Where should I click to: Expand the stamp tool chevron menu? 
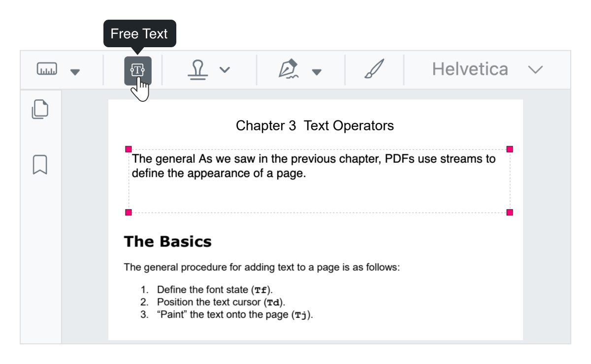[x=226, y=69]
